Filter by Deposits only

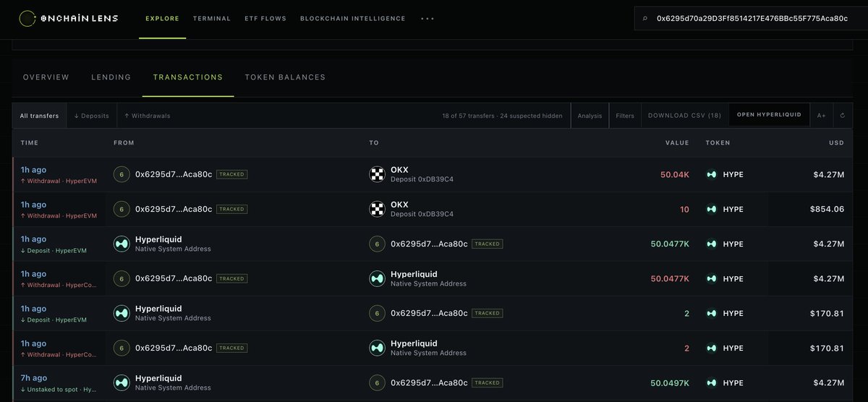click(x=91, y=116)
